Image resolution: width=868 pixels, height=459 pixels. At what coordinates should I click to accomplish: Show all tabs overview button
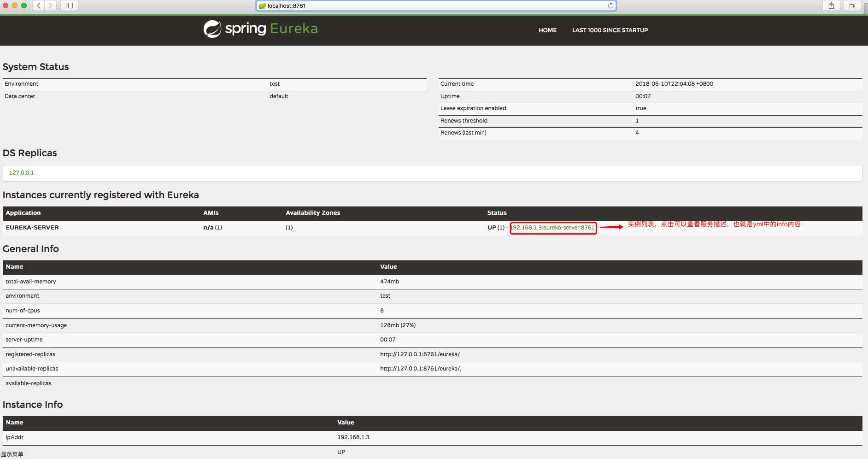[852, 6]
